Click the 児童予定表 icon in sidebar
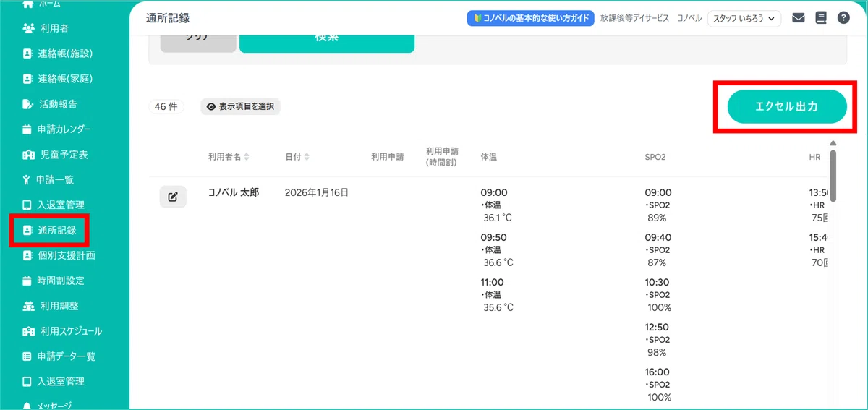The image size is (868, 410). point(28,155)
